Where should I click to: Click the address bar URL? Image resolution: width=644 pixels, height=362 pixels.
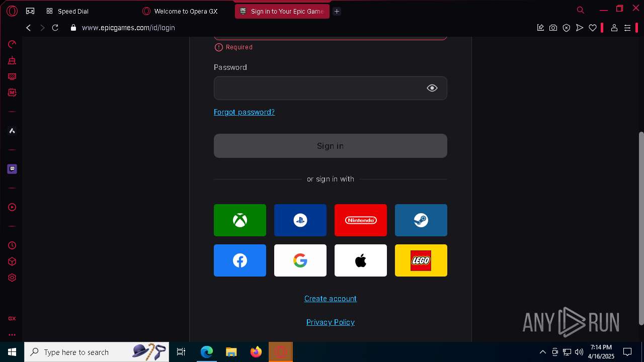[x=128, y=28]
